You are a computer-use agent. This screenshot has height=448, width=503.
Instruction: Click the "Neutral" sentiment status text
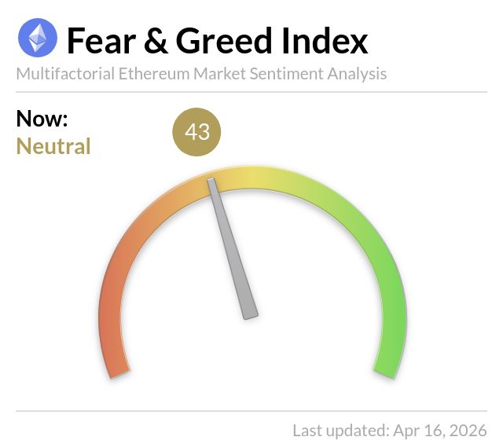point(53,146)
